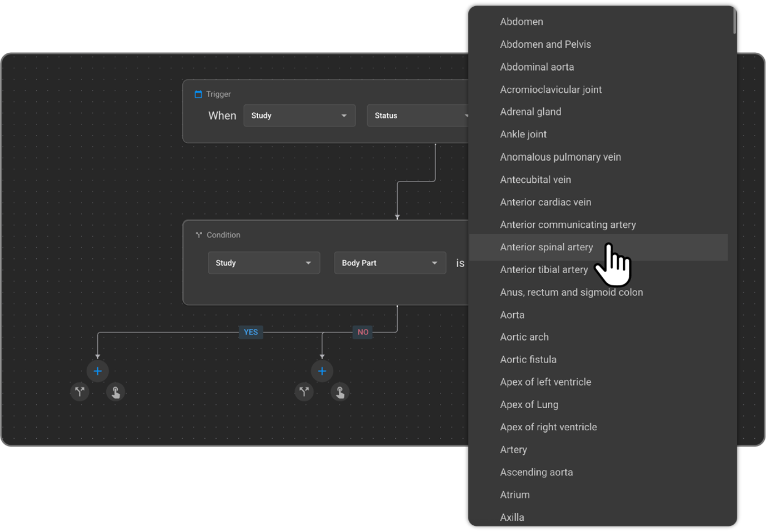
Task: Click the YES branch label
Action: tap(251, 332)
